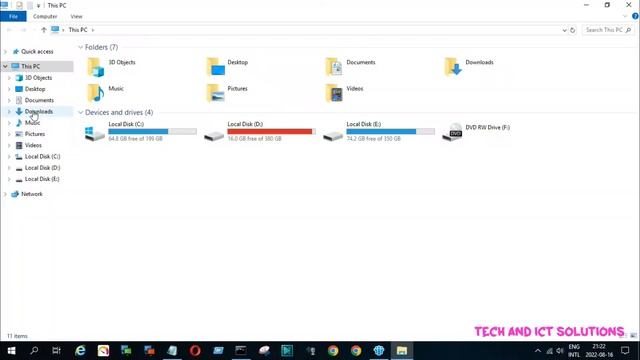Open Quick Access Toolbar customize dropdown

coord(38,6)
